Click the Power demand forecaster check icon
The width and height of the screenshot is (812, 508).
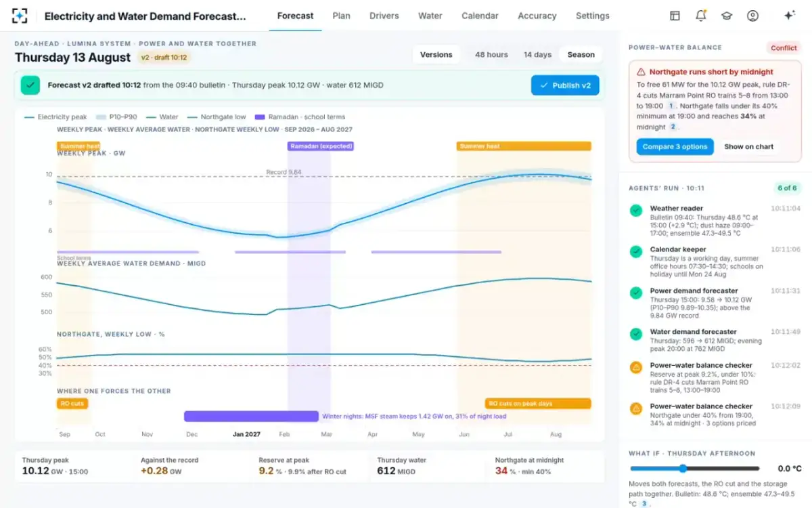(636, 293)
